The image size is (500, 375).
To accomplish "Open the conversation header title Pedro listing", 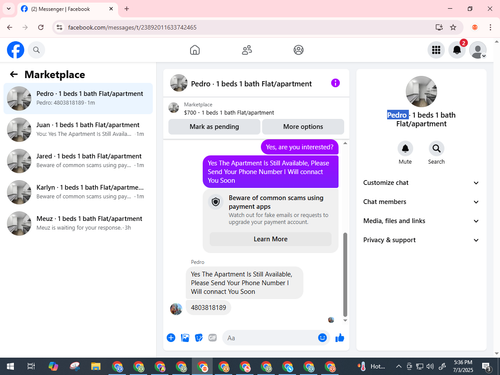I will click(x=251, y=84).
